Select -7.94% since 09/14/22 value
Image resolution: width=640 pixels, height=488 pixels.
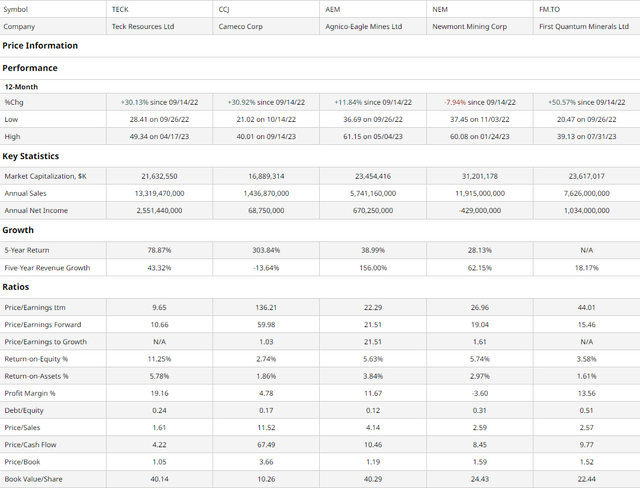(x=480, y=102)
